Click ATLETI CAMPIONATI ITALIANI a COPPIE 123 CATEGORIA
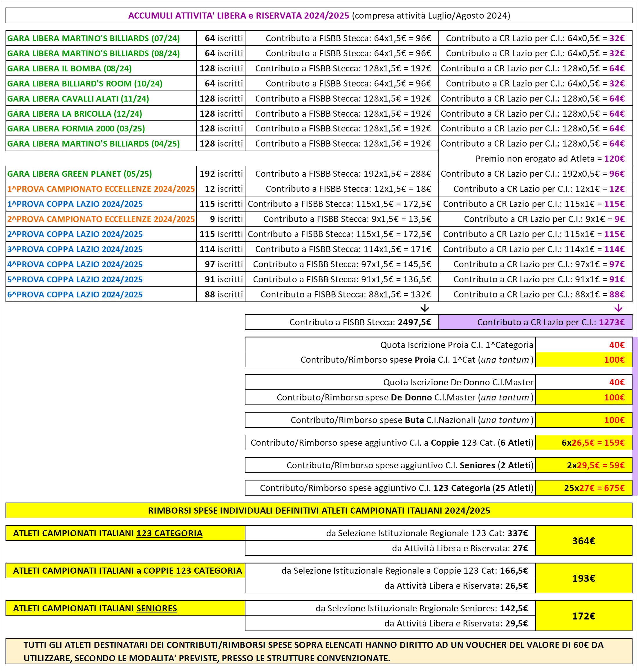638x672 pixels. click(x=126, y=571)
